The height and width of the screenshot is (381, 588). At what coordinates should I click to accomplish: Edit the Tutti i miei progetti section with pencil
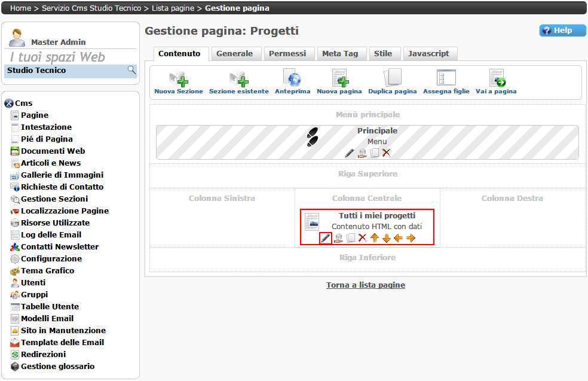pyautogui.click(x=326, y=238)
